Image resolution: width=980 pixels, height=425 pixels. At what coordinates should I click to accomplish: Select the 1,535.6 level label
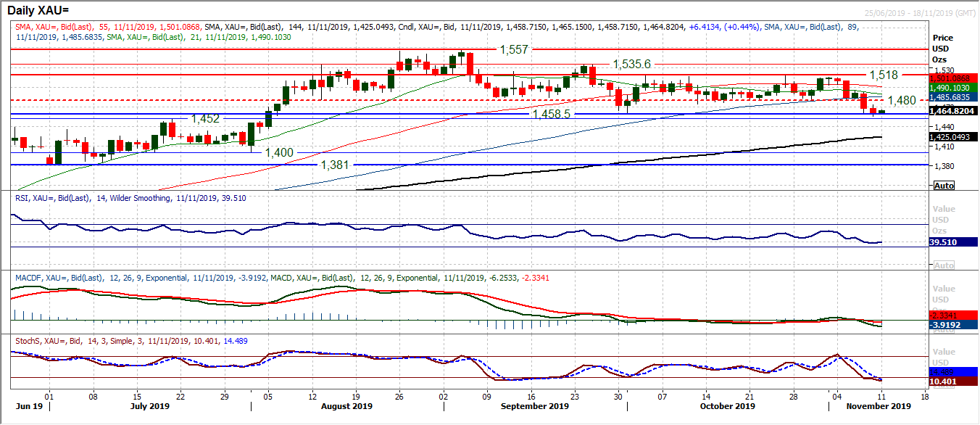pyautogui.click(x=631, y=64)
